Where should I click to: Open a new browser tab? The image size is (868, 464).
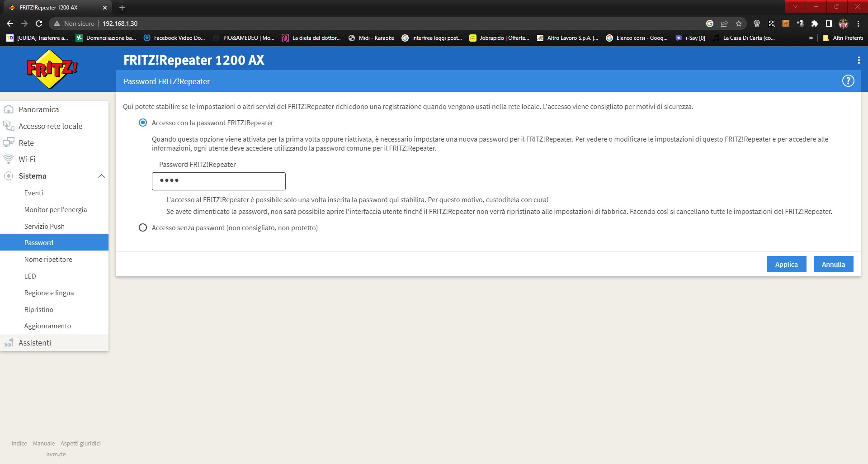click(122, 8)
